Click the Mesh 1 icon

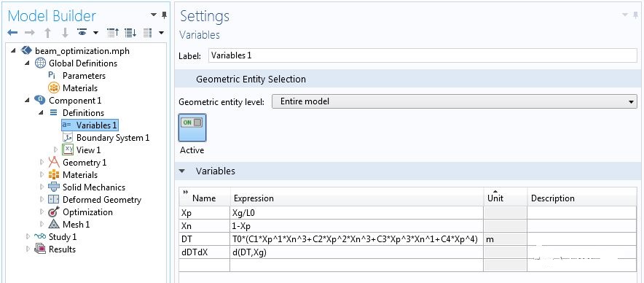pos(54,224)
